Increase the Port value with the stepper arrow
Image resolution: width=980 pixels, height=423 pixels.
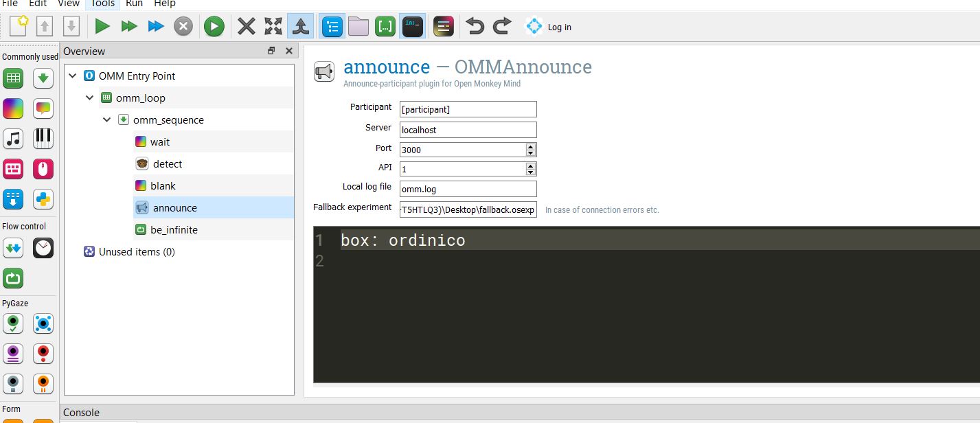point(532,146)
